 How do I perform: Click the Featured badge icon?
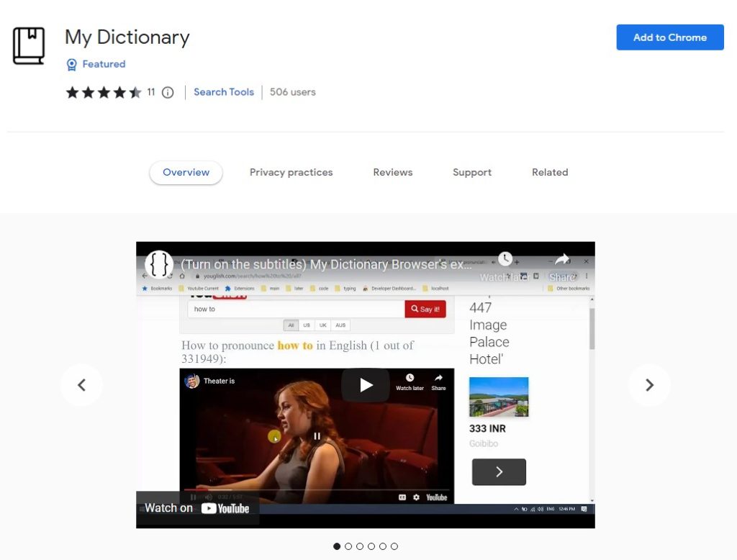coord(71,64)
